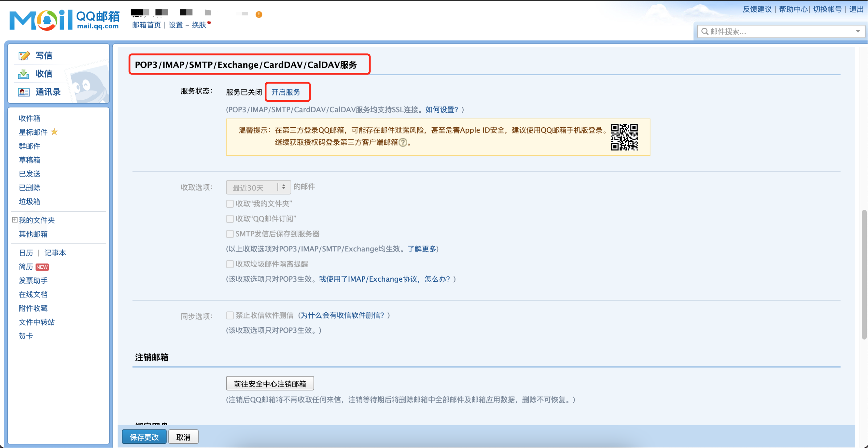Click the receive mail download icon
868x448 pixels.
tap(23, 74)
